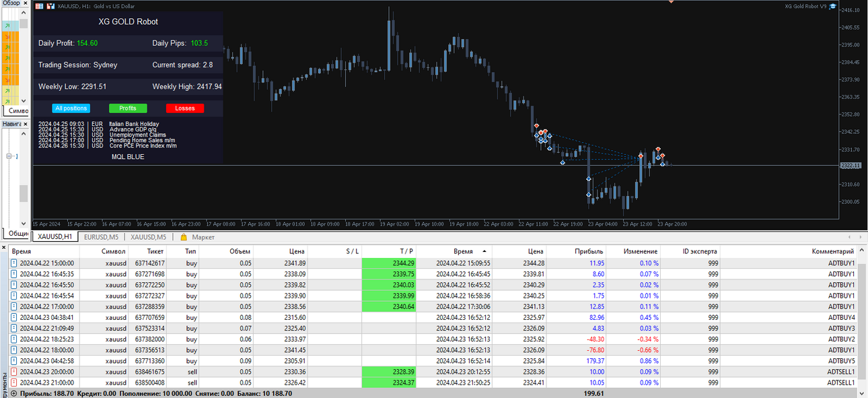
Task: Click total profit 199.61
Action: click(x=593, y=393)
